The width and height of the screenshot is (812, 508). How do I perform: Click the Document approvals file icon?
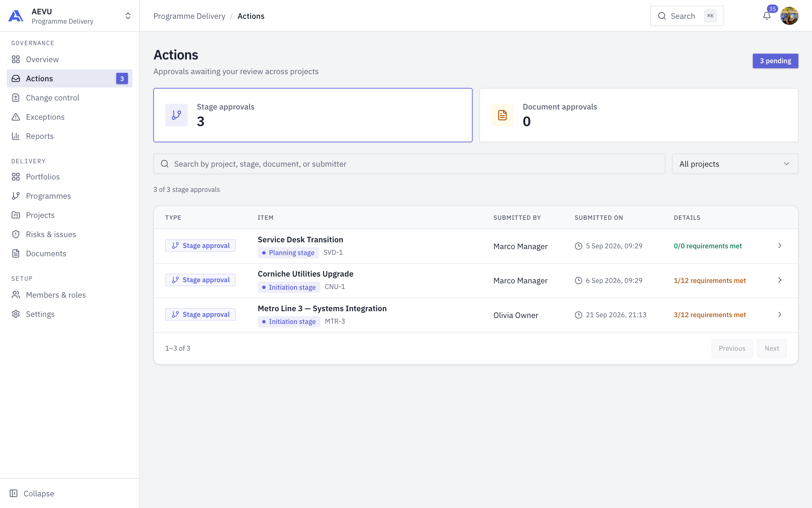point(502,115)
